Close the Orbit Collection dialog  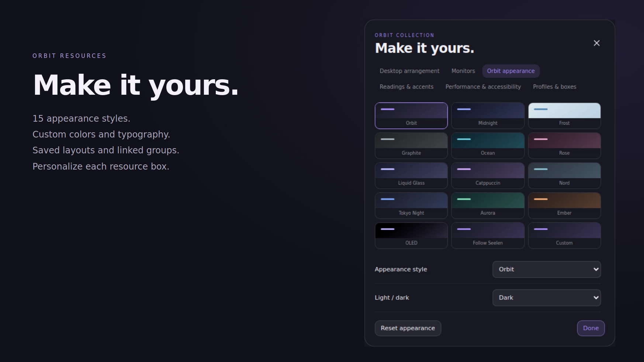[596, 43]
